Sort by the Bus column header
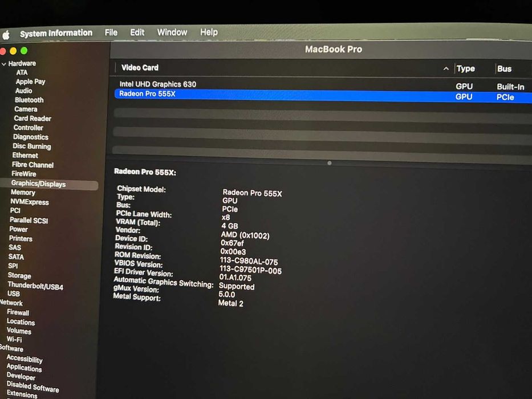This screenshot has height=399, width=532. click(504, 69)
